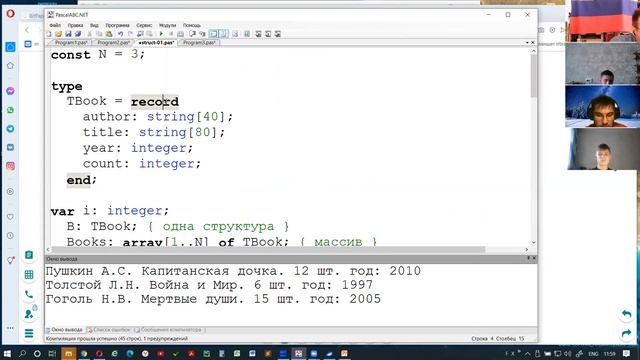Open the Файл menu
This screenshot has height=360, width=640.
click(55, 25)
